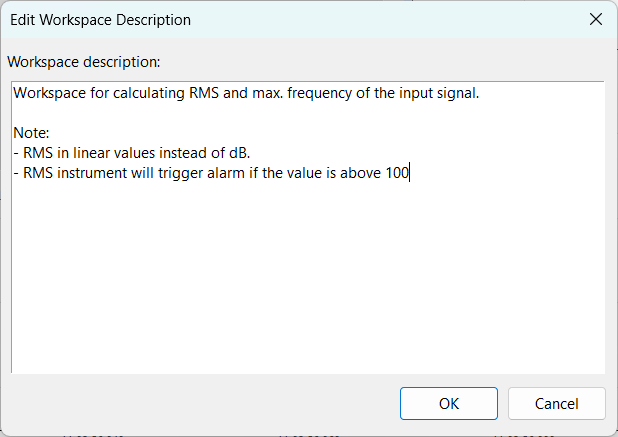Image resolution: width=618 pixels, height=437 pixels.
Task: Place cursor in empty area of description box
Action: 300,280
